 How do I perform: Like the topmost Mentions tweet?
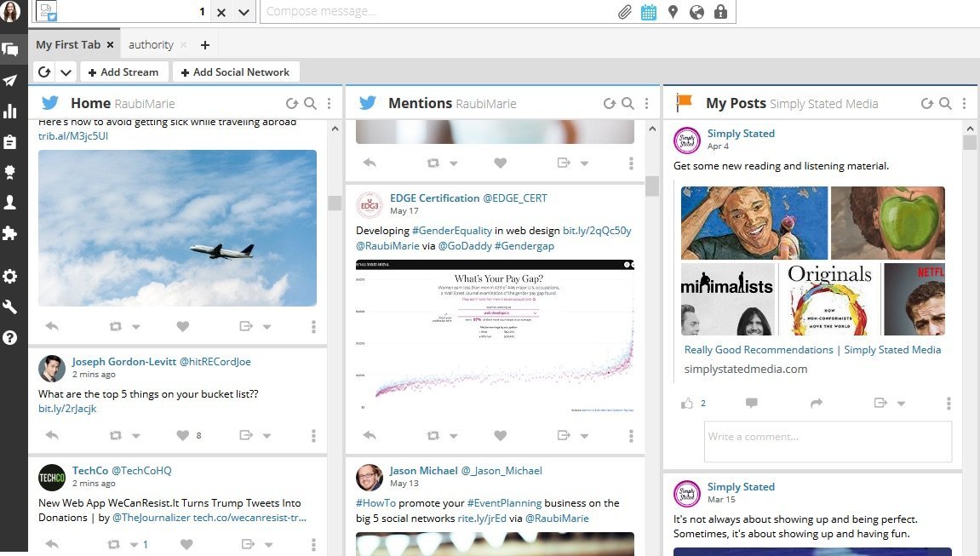coord(500,163)
